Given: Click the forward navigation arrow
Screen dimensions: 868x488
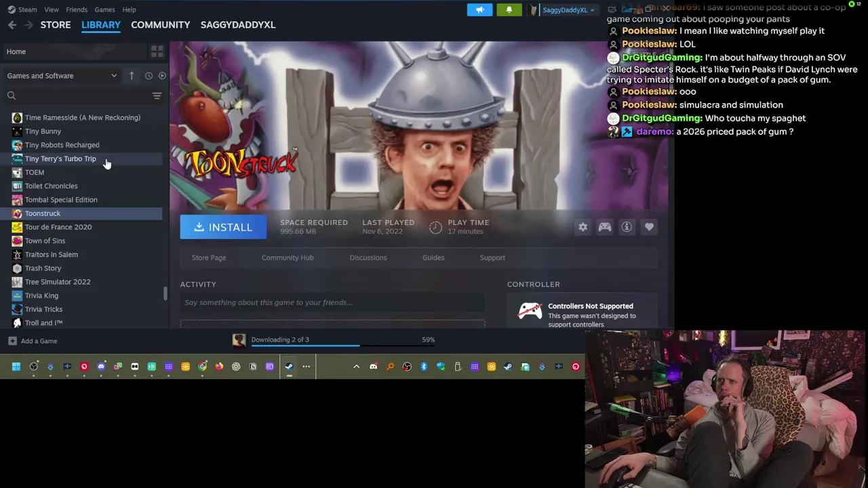Looking at the screenshot, I should click(28, 24).
